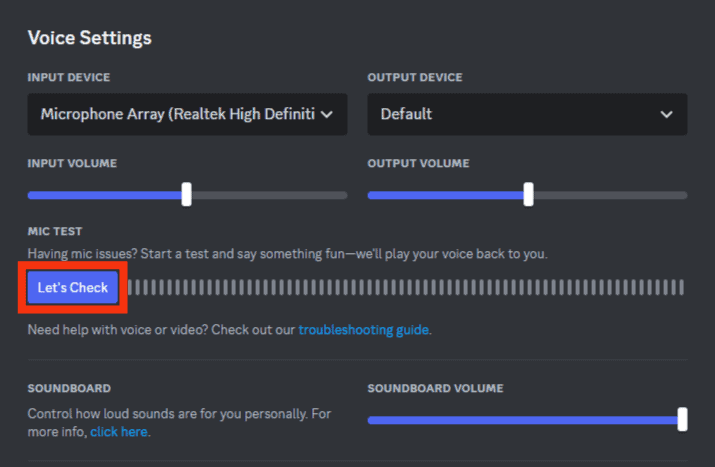Open the Default output device selector
The height and width of the screenshot is (467, 715).
click(x=528, y=114)
